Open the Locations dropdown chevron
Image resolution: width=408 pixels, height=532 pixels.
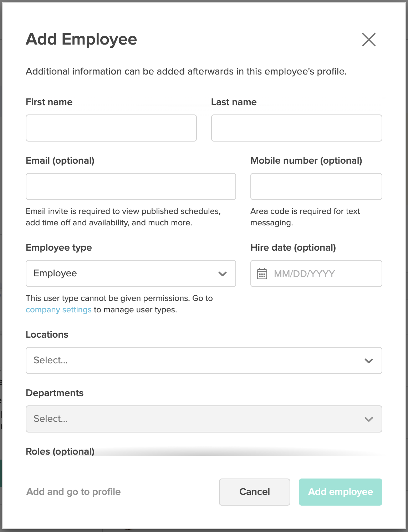[368, 360]
